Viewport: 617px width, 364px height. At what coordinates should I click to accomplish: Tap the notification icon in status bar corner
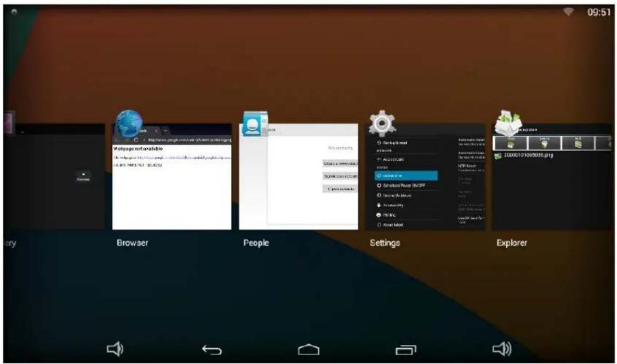coord(14,12)
